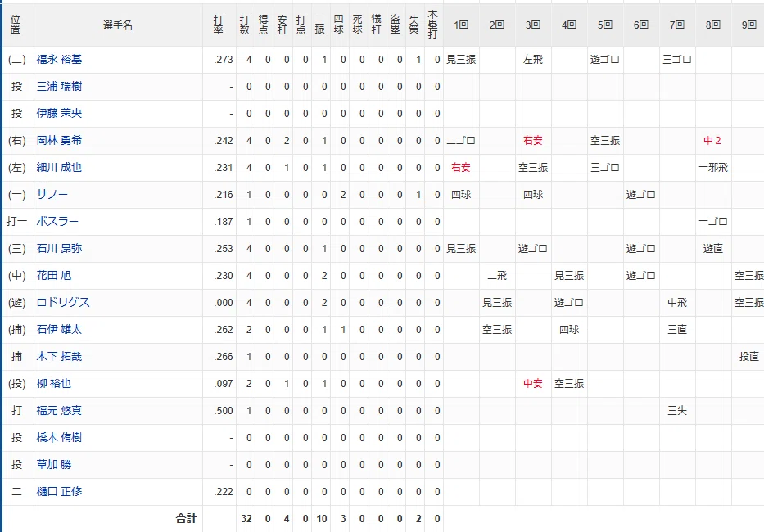764x532 pixels.
Task: Open player link 柳 裕也
Action: coord(53,383)
